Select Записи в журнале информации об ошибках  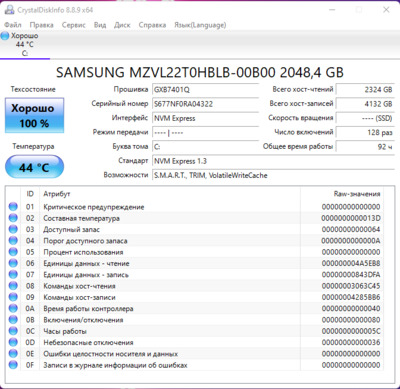115,365
